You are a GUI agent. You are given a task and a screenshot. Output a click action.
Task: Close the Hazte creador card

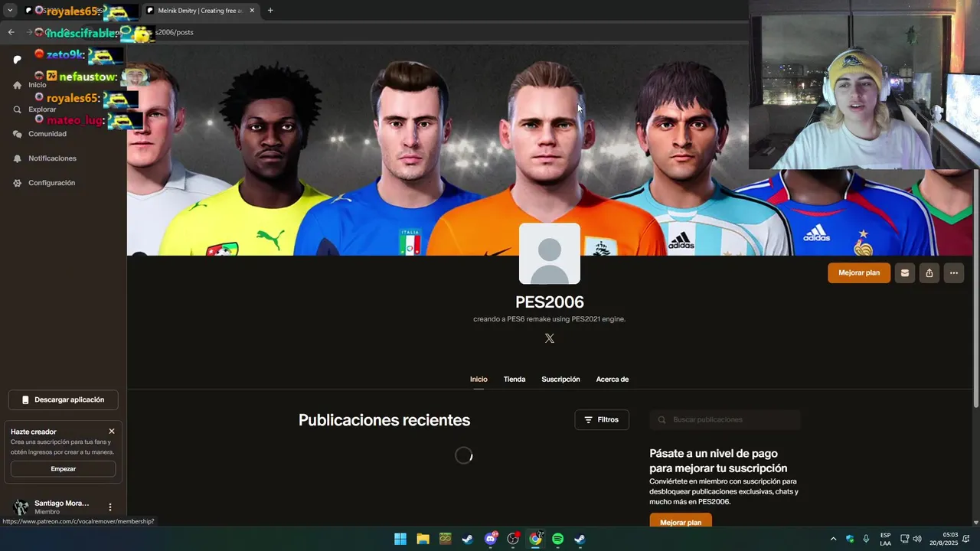(x=112, y=432)
